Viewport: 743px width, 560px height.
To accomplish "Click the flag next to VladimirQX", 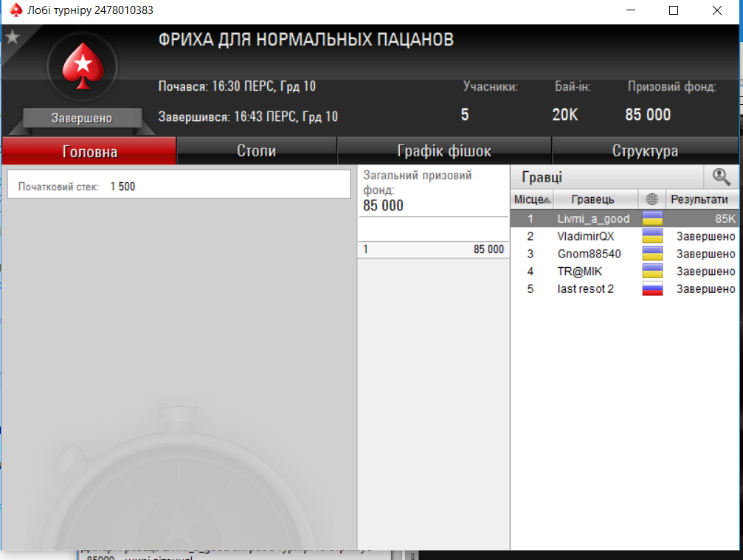I will [x=652, y=236].
